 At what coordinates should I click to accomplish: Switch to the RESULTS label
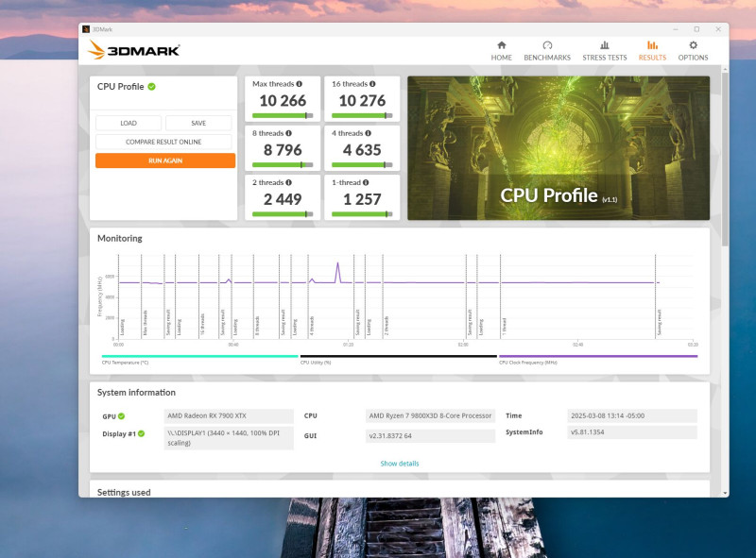(x=652, y=58)
